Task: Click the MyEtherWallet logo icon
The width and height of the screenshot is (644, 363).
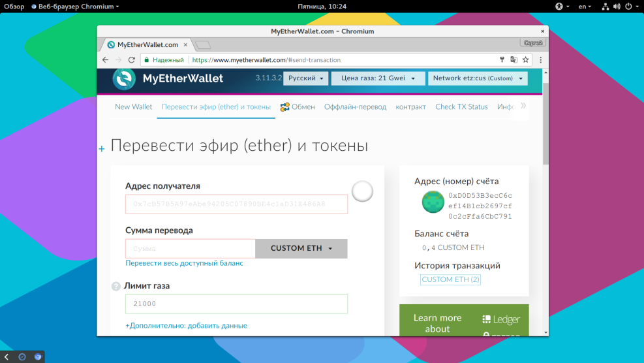Action: [124, 78]
